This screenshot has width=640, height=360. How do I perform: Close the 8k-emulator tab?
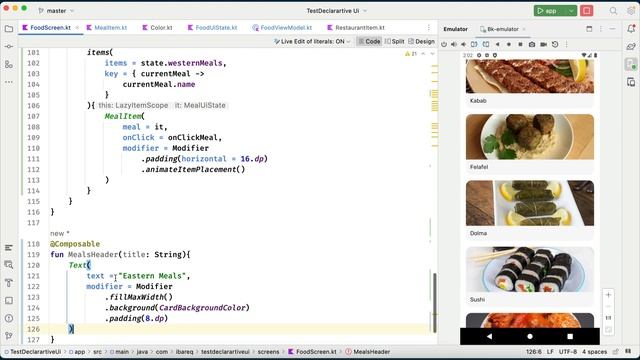pos(524,29)
